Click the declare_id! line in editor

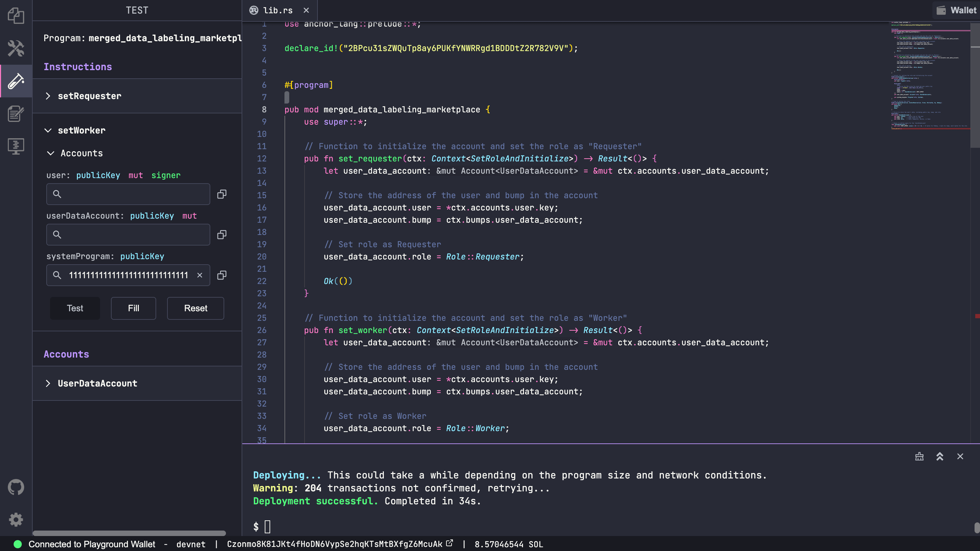click(x=431, y=48)
